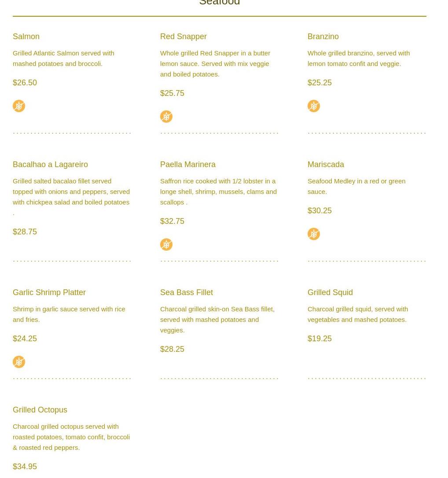The width and height of the screenshot is (448, 478).
Task: Choose the Grilled Squid dish title
Action: [x=330, y=293]
